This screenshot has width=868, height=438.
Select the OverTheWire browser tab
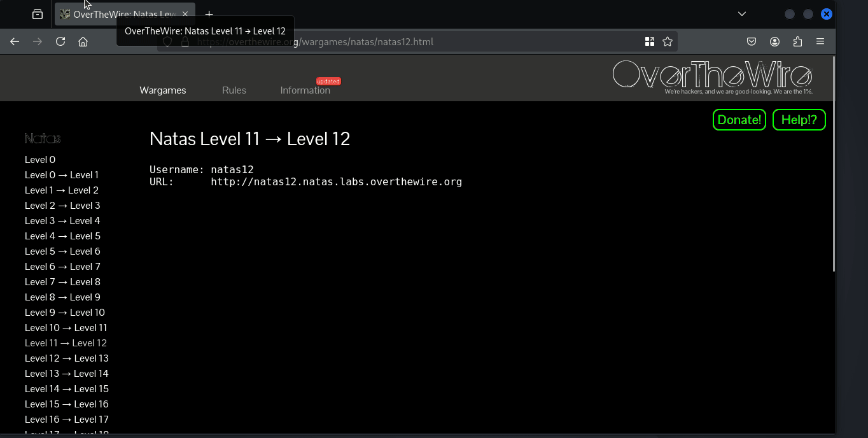pos(125,14)
